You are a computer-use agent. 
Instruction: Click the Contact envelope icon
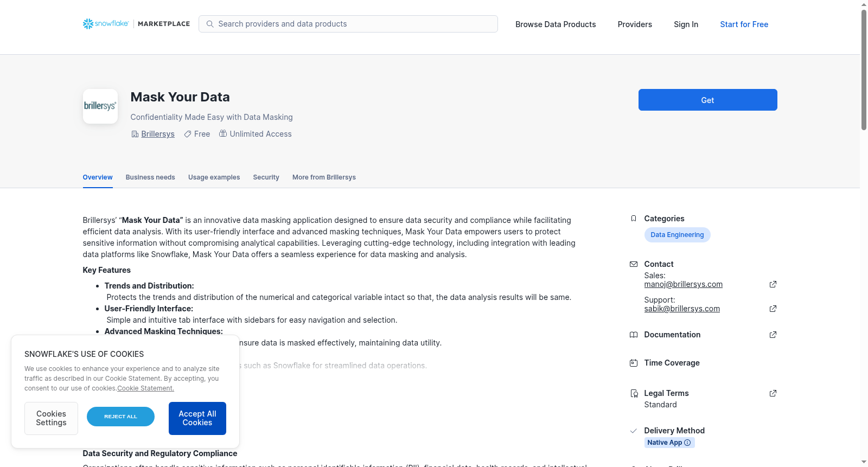[x=634, y=264]
